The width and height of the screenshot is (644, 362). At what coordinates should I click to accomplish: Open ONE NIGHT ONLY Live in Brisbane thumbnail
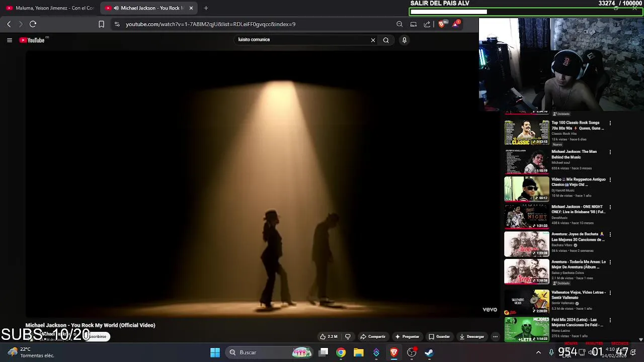[527, 216]
